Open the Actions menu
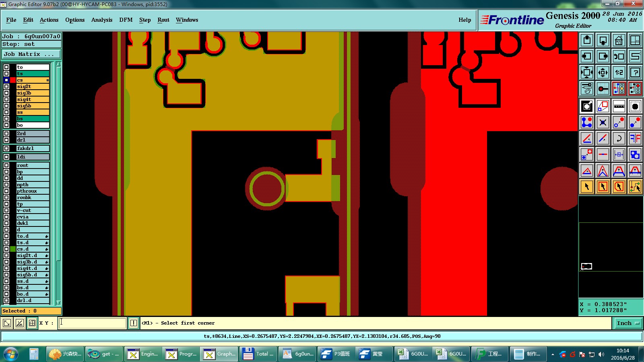The width and height of the screenshot is (644, 362). (49, 20)
